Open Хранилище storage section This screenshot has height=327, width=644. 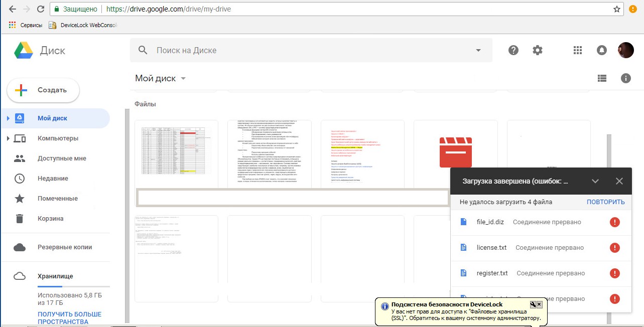56,276
